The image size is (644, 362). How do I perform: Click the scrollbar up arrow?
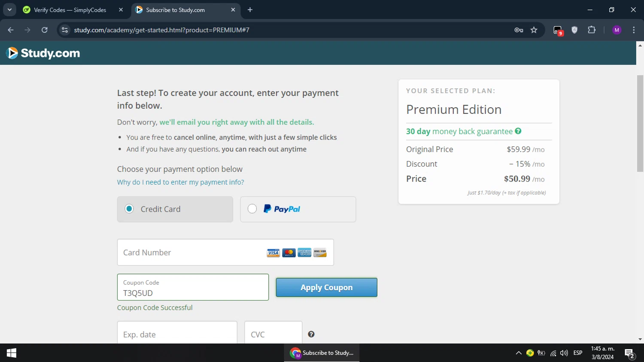(x=640, y=45)
